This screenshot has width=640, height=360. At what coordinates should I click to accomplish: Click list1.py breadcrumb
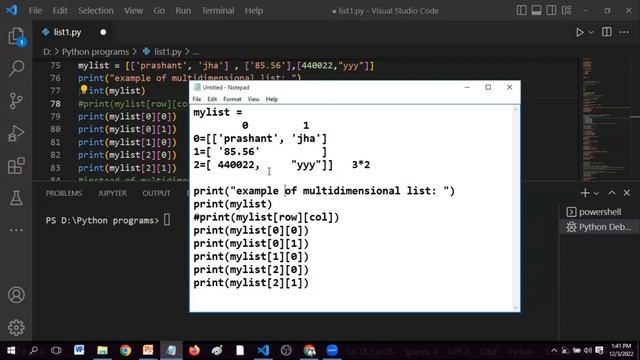click(x=167, y=52)
